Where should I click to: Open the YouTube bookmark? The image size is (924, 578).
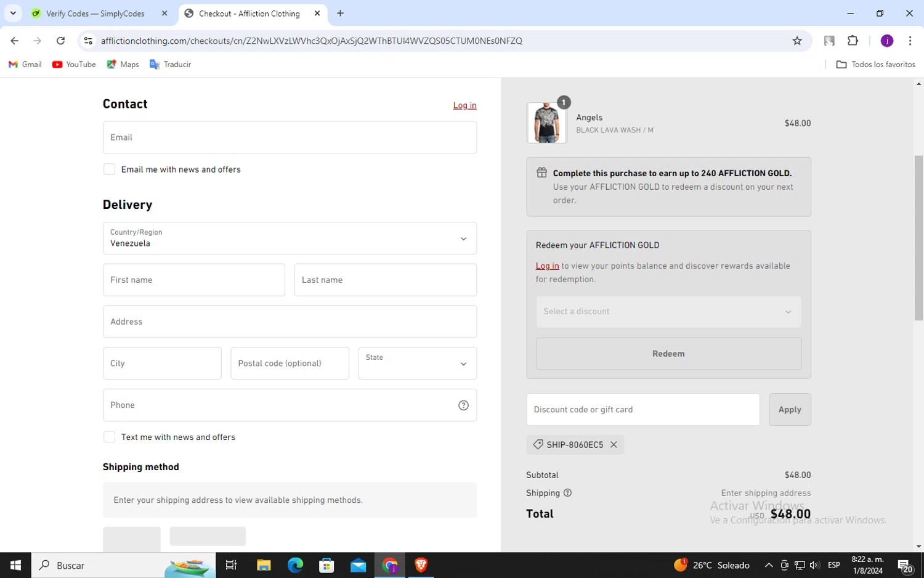tap(74, 64)
